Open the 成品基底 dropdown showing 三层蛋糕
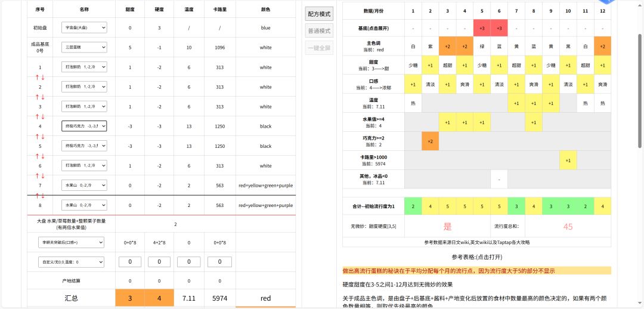 point(84,47)
